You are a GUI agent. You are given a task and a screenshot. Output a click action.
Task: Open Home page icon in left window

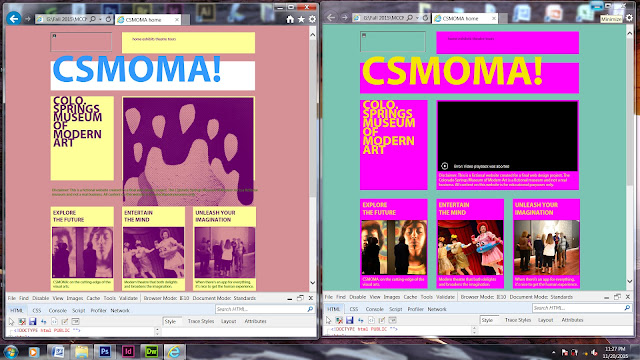[x=290, y=19]
